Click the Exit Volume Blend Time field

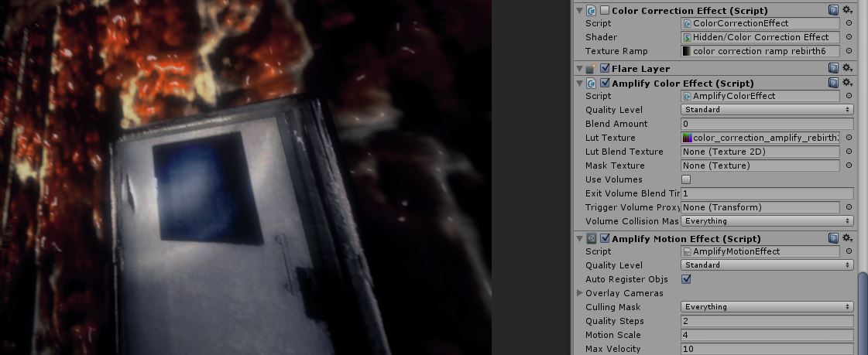(x=767, y=193)
